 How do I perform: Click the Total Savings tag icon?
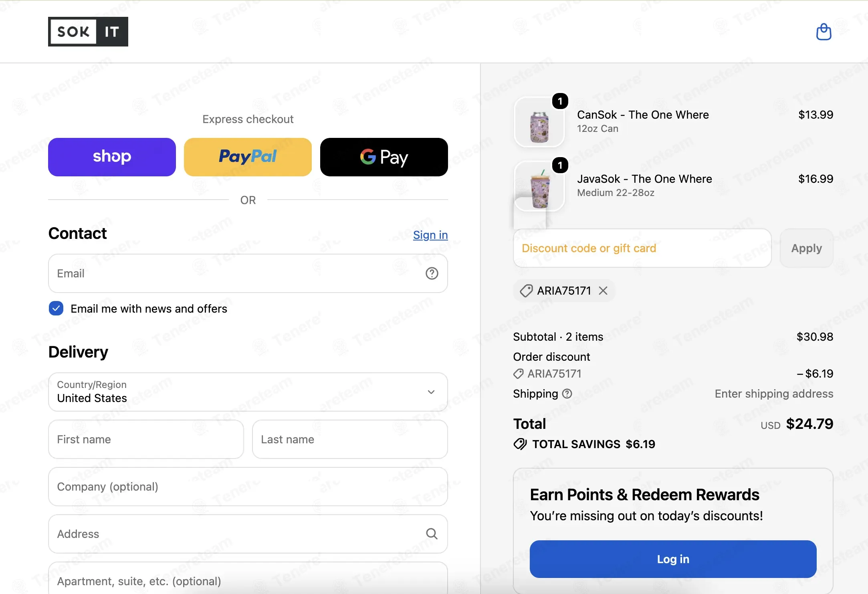(520, 444)
